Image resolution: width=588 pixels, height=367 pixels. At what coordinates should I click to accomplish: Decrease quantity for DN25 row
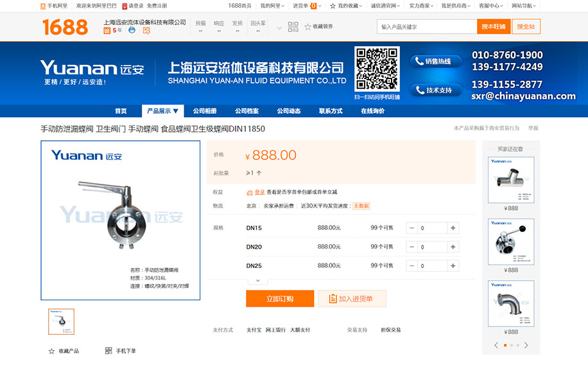click(x=411, y=266)
